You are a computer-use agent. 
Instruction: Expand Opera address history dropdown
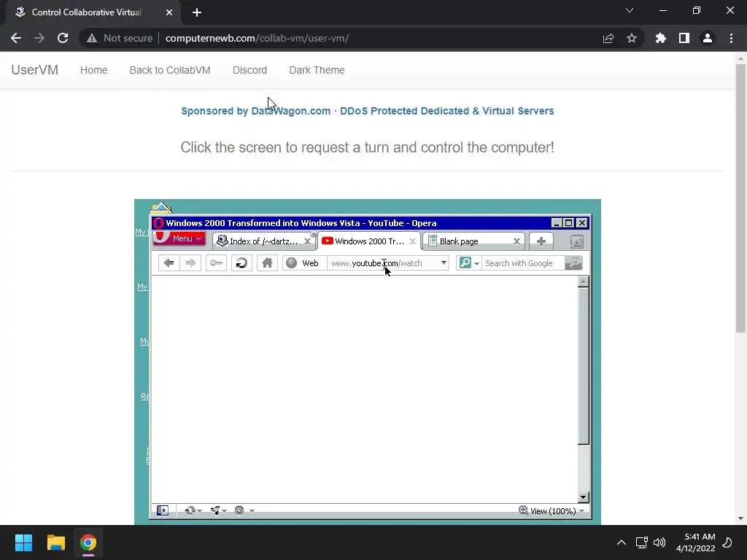(x=444, y=262)
